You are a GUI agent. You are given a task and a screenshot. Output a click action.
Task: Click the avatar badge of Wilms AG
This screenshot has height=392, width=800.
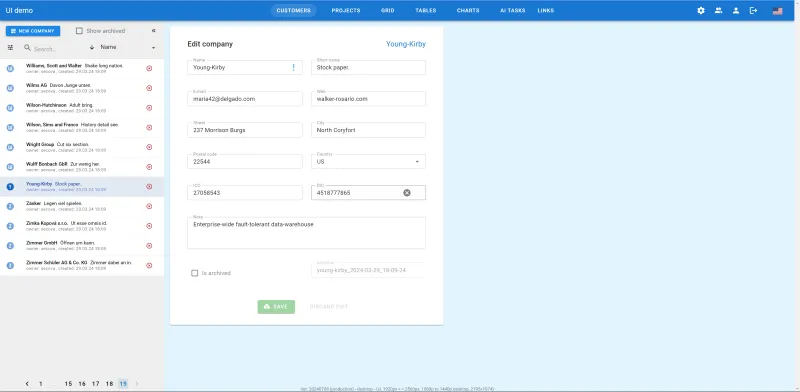tap(10, 88)
